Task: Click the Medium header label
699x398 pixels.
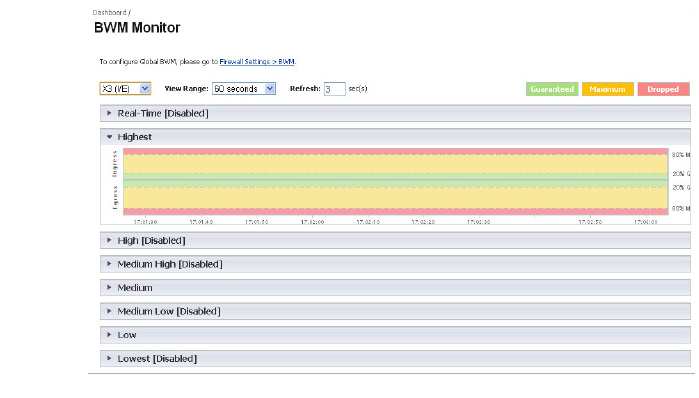Action: (135, 288)
